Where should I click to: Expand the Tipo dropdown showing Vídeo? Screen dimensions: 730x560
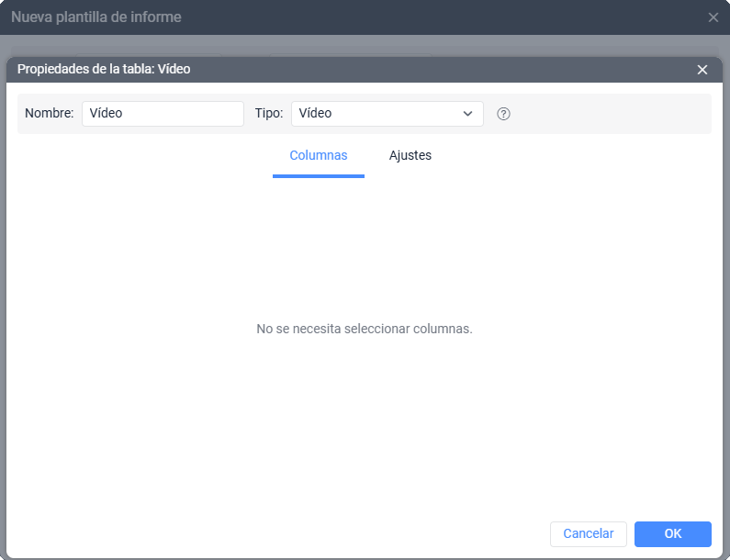coord(387,114)
